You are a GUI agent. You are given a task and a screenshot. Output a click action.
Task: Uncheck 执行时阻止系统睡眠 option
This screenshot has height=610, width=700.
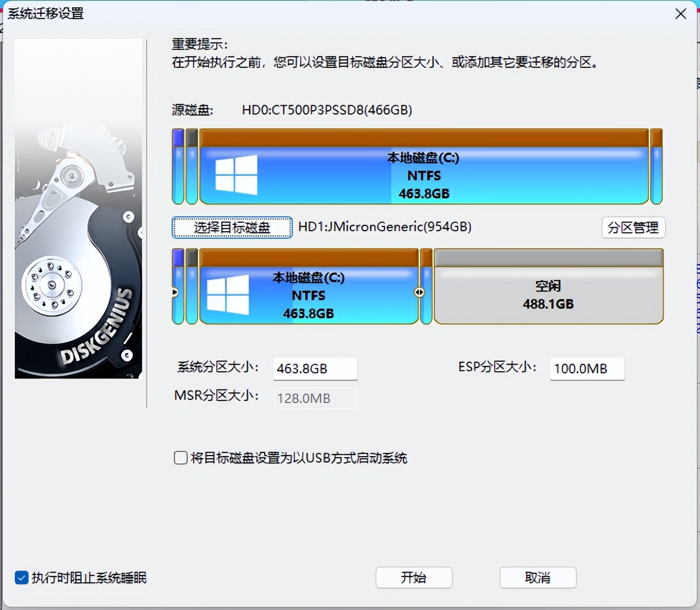pyautogui.click(x=21, y=578)
